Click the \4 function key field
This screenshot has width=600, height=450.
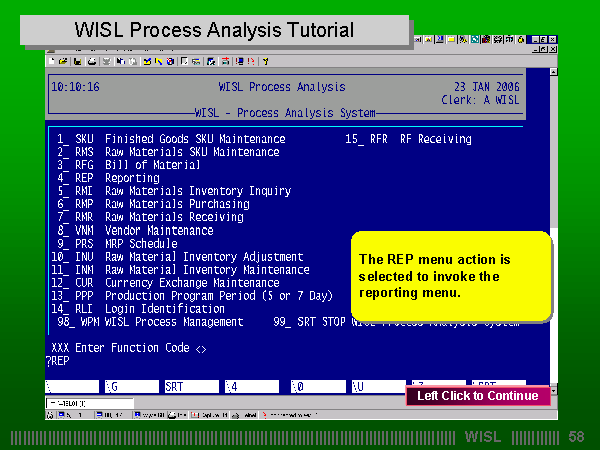tap(250, 385)
